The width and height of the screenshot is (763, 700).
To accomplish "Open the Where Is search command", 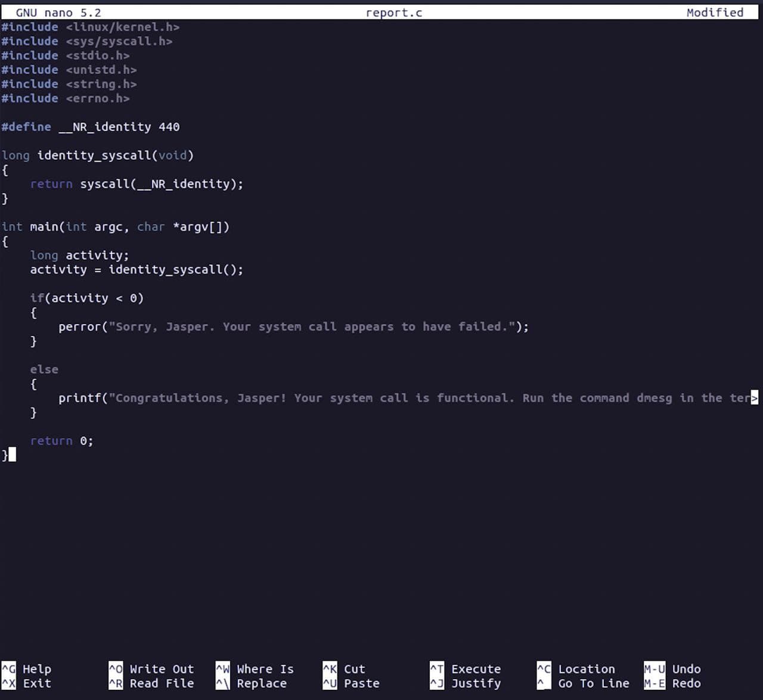I will click(x=265, y=668).
